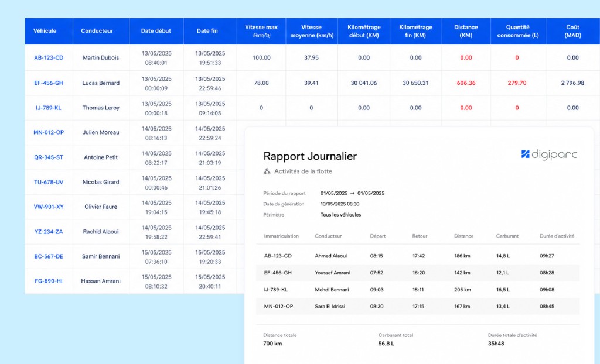The width and height of the screenshot is (600, 364).
Task: Click odometer start value 30 041.06
Action: tap(364, 83)
